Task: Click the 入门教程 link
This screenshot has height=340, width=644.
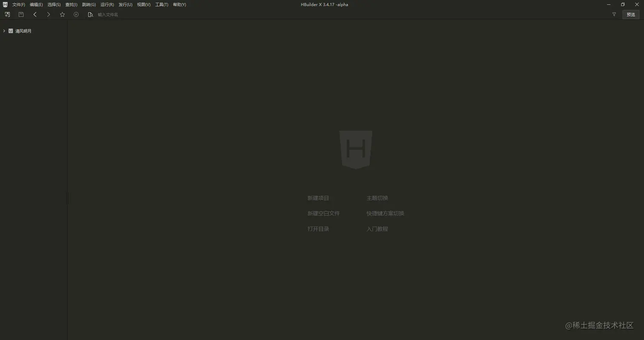Action: (377, 229)
